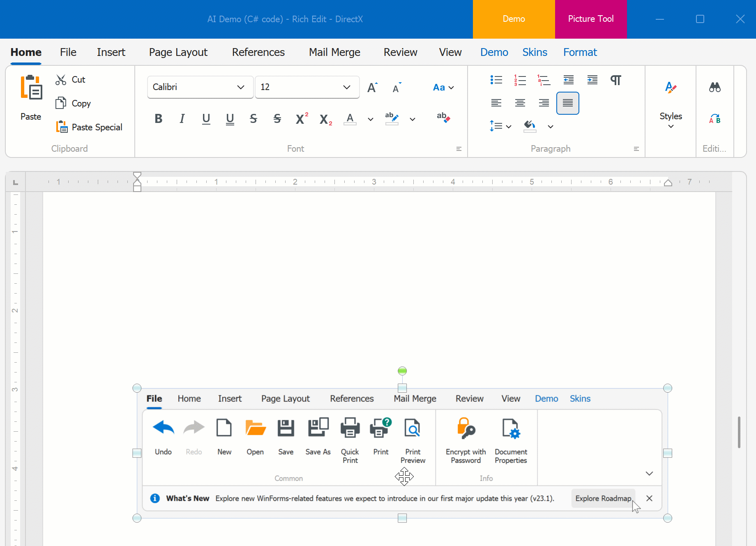
Task: Show or hide paragraph marks
Action: point(615,80)
